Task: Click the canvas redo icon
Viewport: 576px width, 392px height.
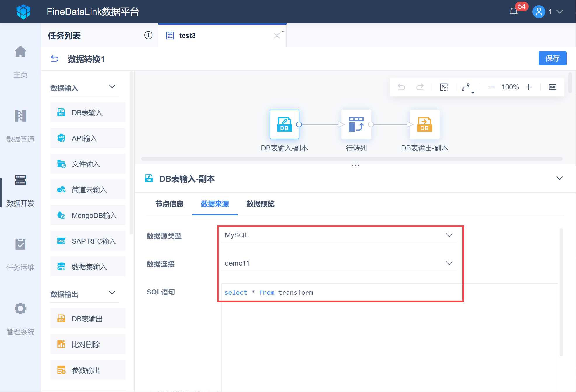Action: [x=420, y=87]
